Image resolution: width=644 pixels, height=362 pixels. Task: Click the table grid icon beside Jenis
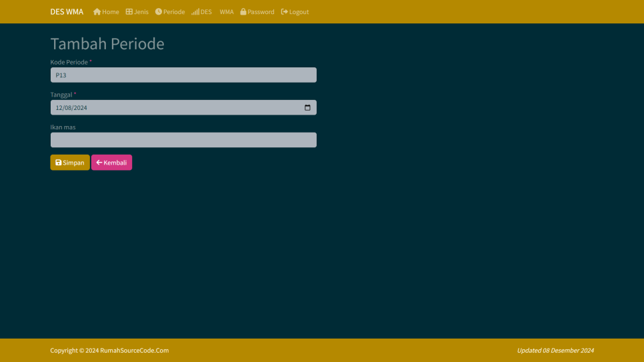pos(129,12)
